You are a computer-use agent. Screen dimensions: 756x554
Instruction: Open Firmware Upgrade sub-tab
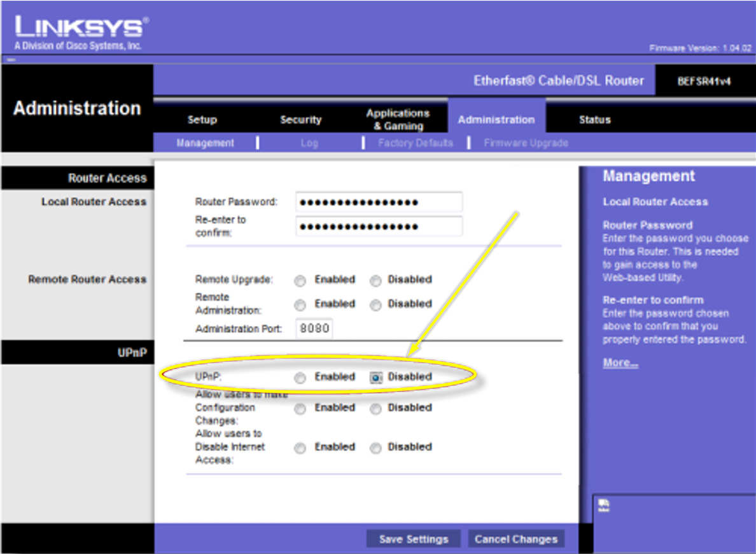[526, 143]
